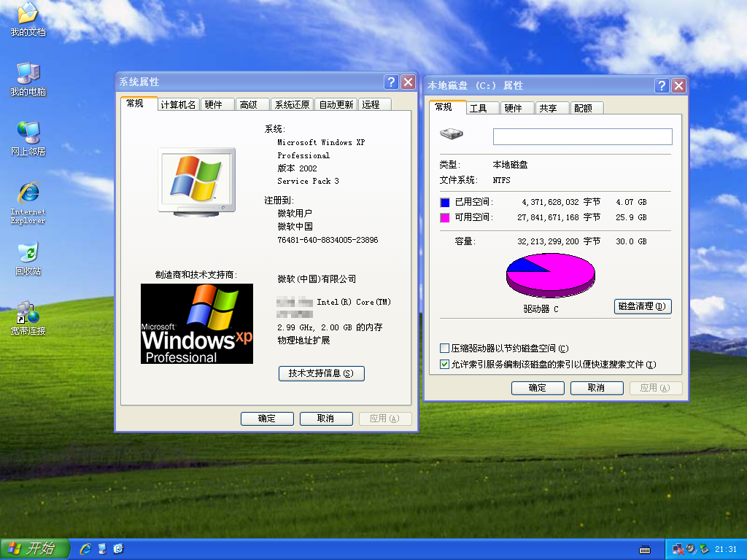Click the disk usage pie chart
The image size is (747, 560).
click(550, 275)
